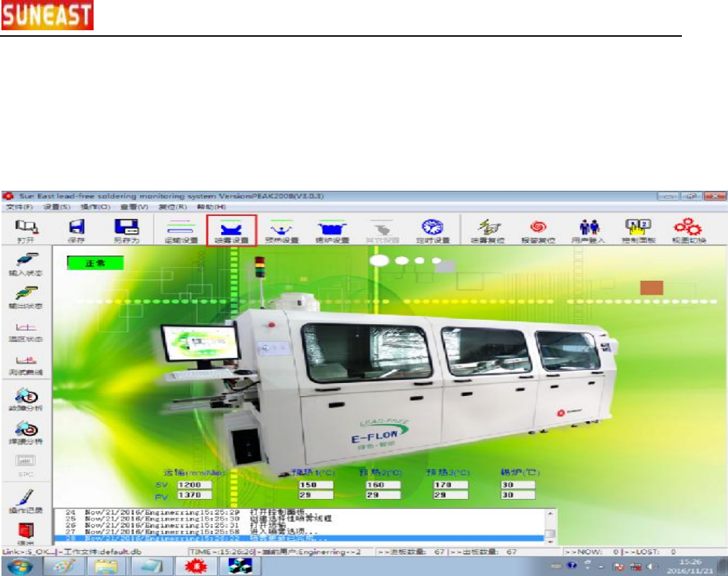Open the 复位(R) menu
Image resolution: width=728 pixels, height=576 pixels.
point(173,207)
